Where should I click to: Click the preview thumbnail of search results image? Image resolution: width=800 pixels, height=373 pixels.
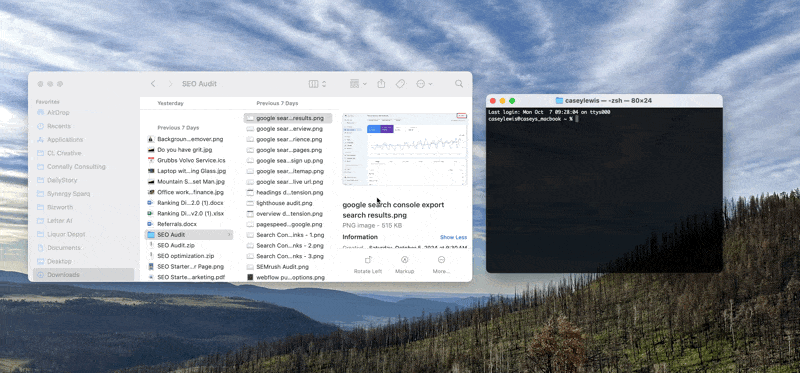[x=405, y=149]
